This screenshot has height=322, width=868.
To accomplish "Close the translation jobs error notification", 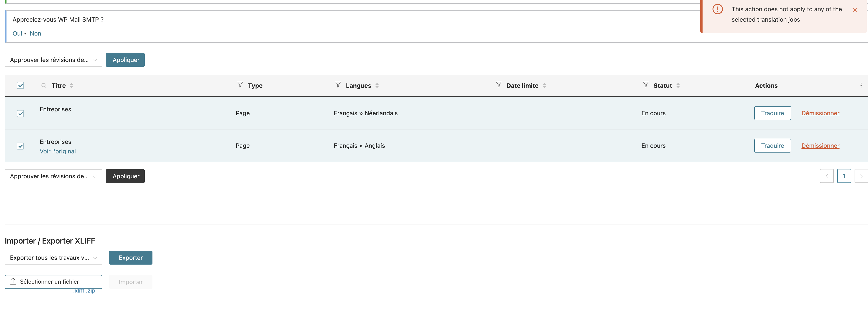I will point(855,10).
